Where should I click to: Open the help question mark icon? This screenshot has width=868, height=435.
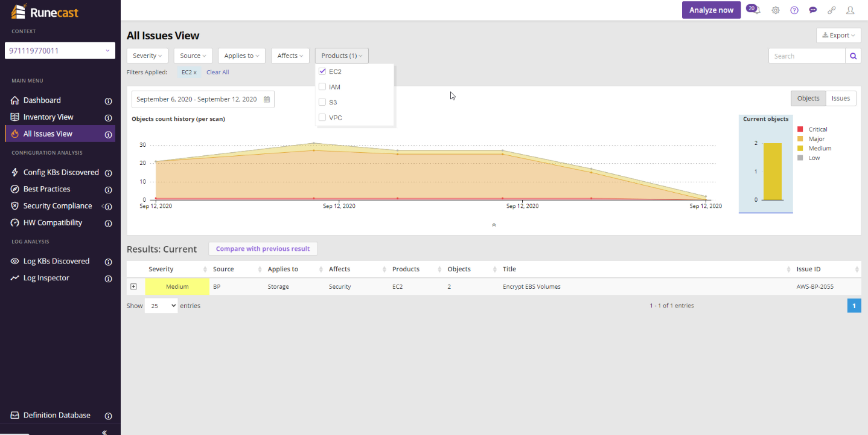(794, 10)
